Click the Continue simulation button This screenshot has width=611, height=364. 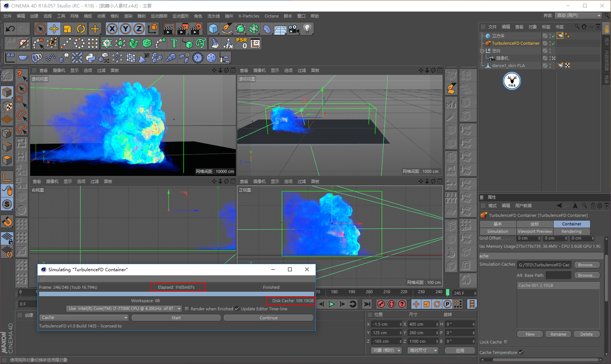[268, 318]
